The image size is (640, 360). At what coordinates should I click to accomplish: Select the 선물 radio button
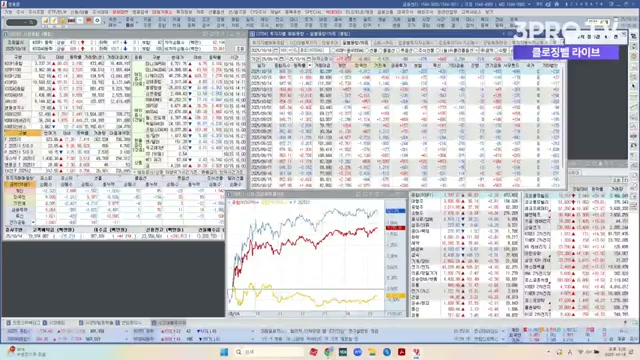pos(367,50)
